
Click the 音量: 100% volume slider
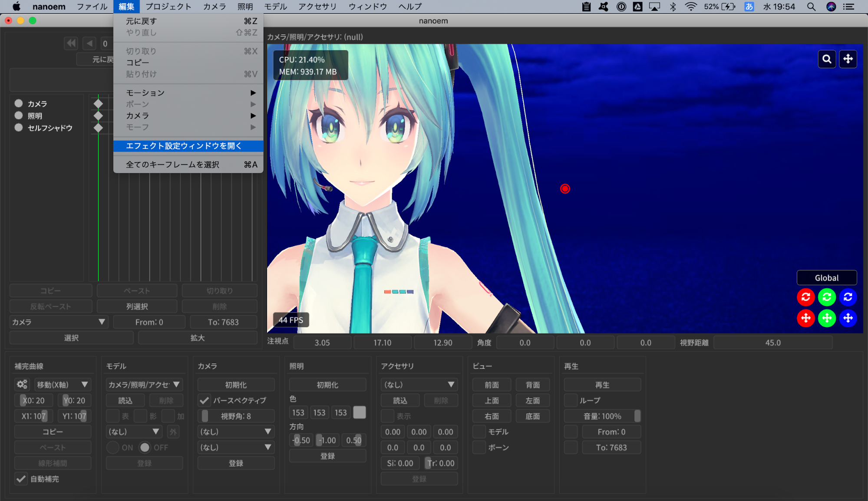(x=602, y=416)
